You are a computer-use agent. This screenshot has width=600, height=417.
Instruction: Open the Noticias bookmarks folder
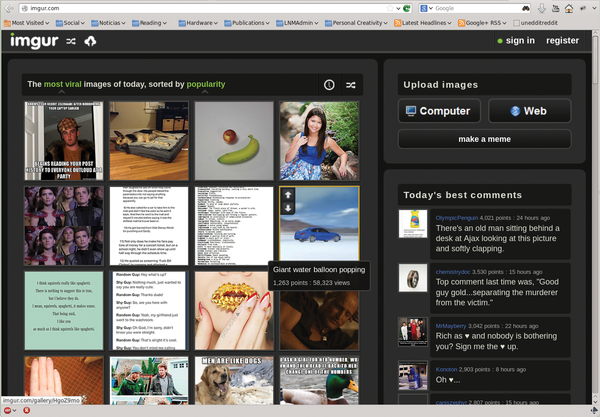tap(108, 23)
